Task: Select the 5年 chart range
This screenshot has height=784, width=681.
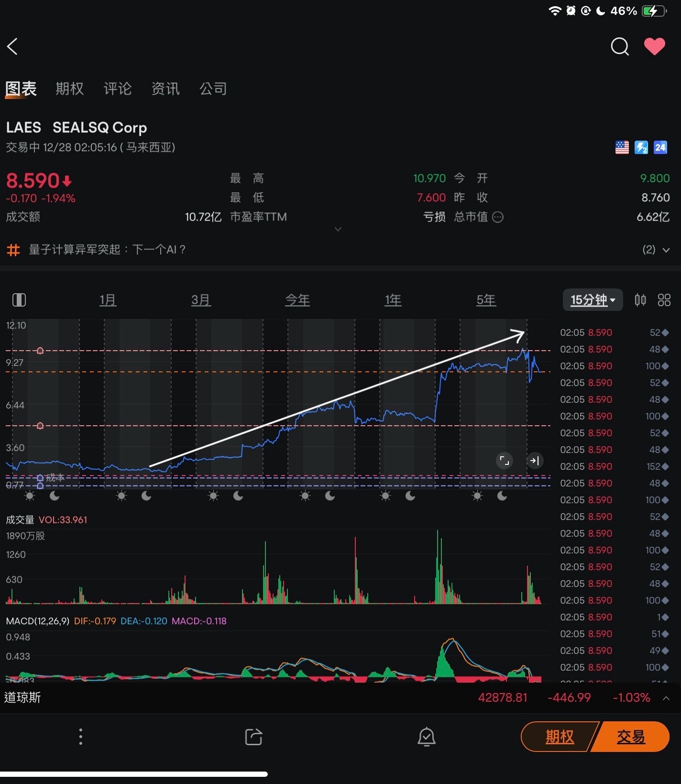Action: (486, 300)
